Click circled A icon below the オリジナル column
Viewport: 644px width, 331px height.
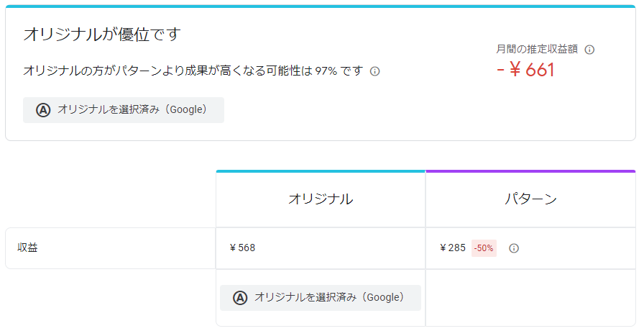[x=240, y=297]
